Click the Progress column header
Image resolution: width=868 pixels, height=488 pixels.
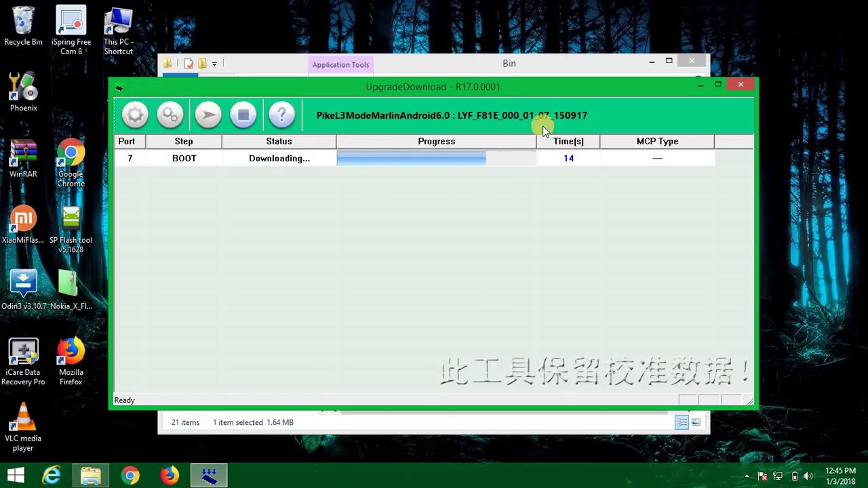point(436,141)
